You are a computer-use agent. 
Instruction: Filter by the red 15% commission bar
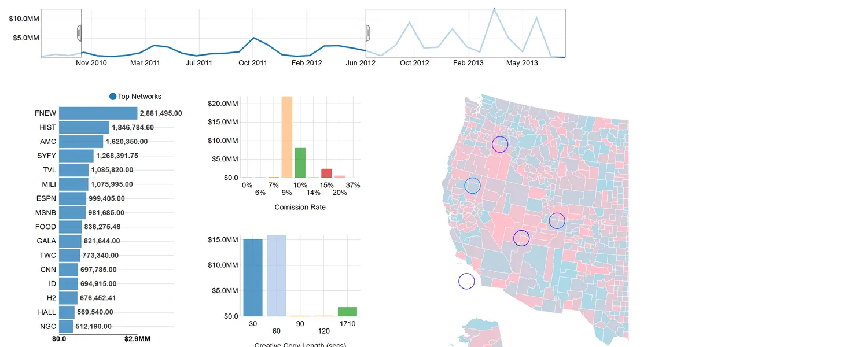pyautogui.click(x=327, y=173)
